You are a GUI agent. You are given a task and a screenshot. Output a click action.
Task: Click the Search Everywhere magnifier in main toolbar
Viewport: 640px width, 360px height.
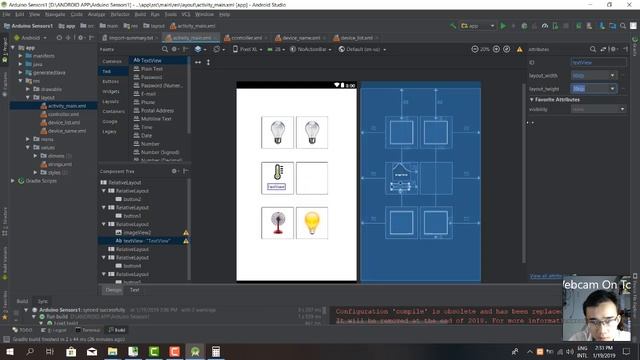pos(623,26)
